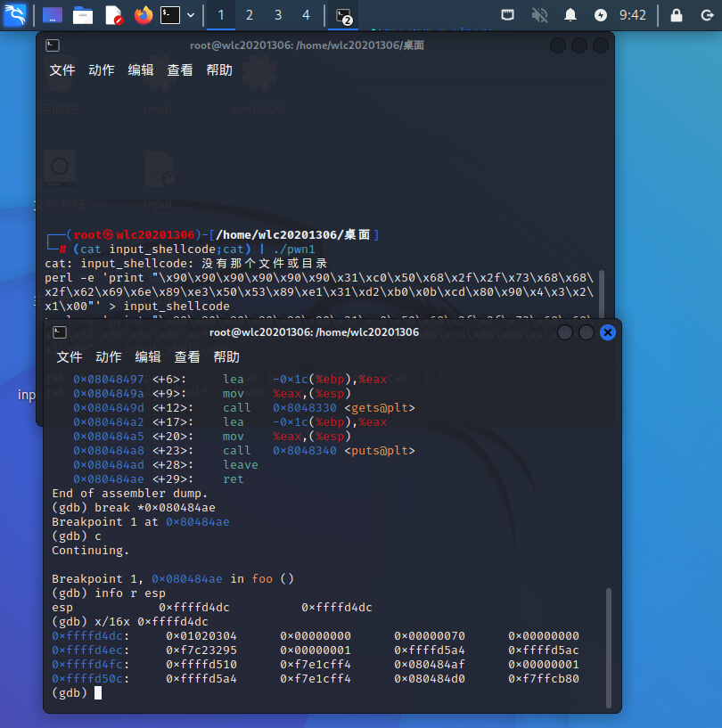Launch Firefox from the panel

[x=144, y=15]
